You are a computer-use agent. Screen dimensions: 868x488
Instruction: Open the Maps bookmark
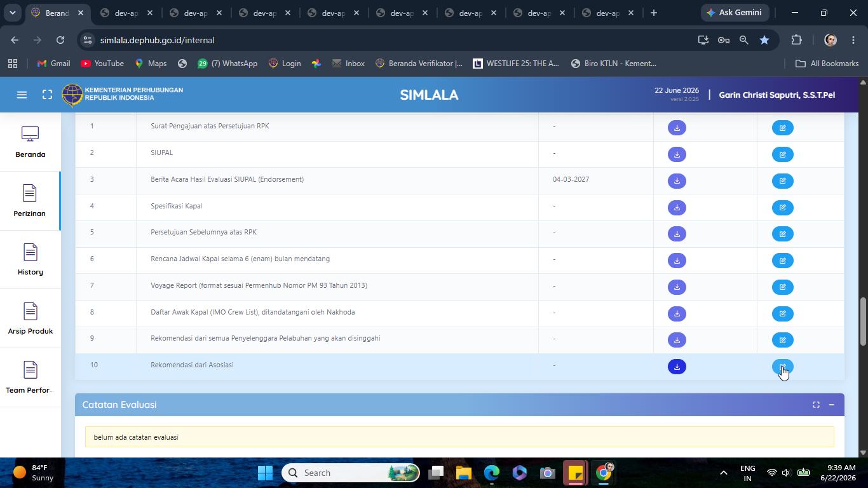coord(151,64)
